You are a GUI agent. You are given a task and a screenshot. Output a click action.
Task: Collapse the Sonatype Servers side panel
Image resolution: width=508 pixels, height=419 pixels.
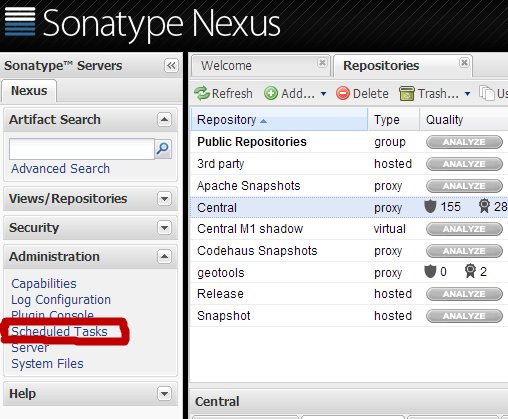171,65
